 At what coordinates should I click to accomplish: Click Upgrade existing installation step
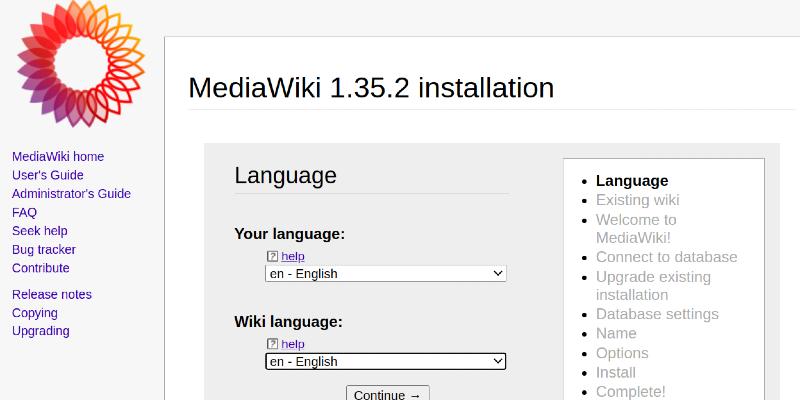pos(653,286)
